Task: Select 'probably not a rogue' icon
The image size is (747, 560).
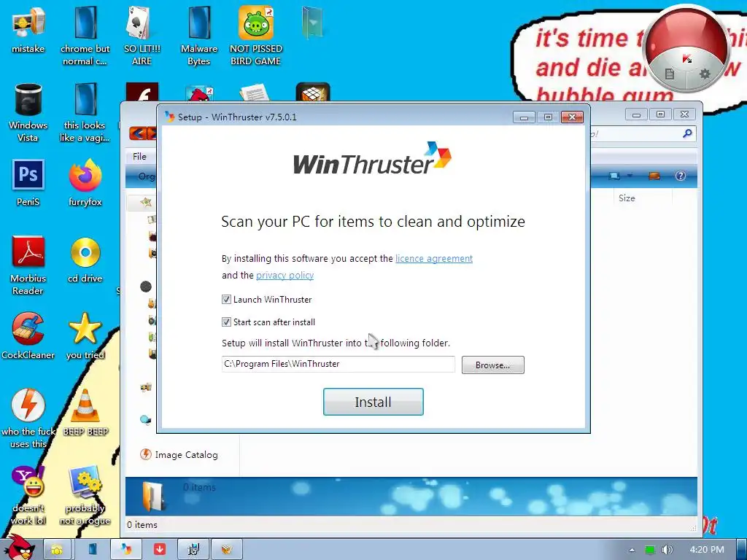Action: 85,496
